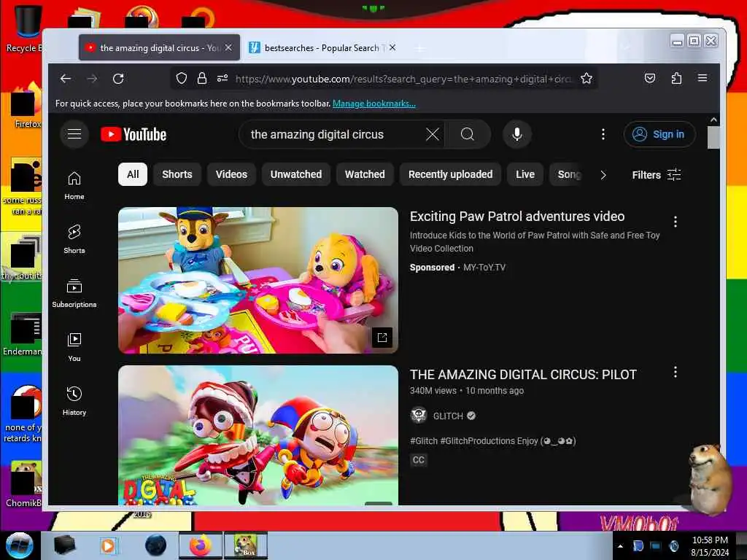Open the Firefox application hamburger menu
This screenshot has width=747, height=560.
703,78
